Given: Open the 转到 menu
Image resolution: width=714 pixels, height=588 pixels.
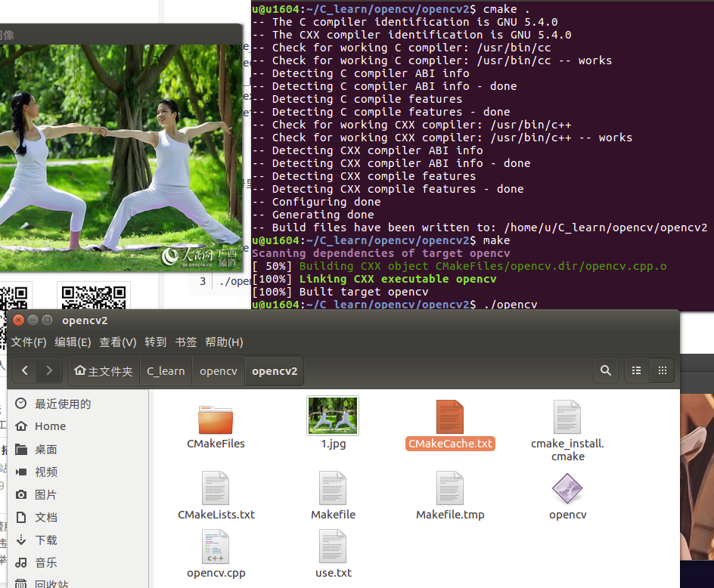Looking at the screenshot, I should tap(155, 342).
